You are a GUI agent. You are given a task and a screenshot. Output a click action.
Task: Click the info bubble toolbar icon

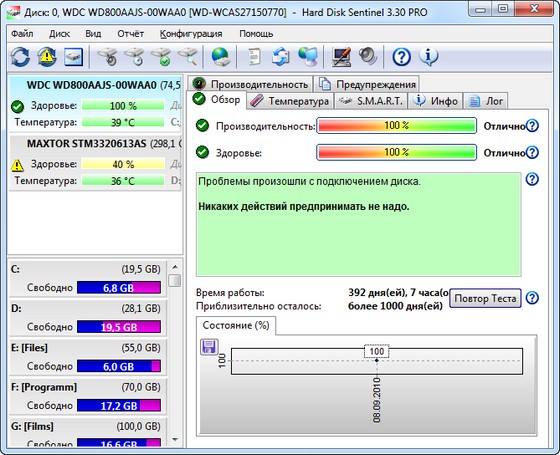coord(429,57)
